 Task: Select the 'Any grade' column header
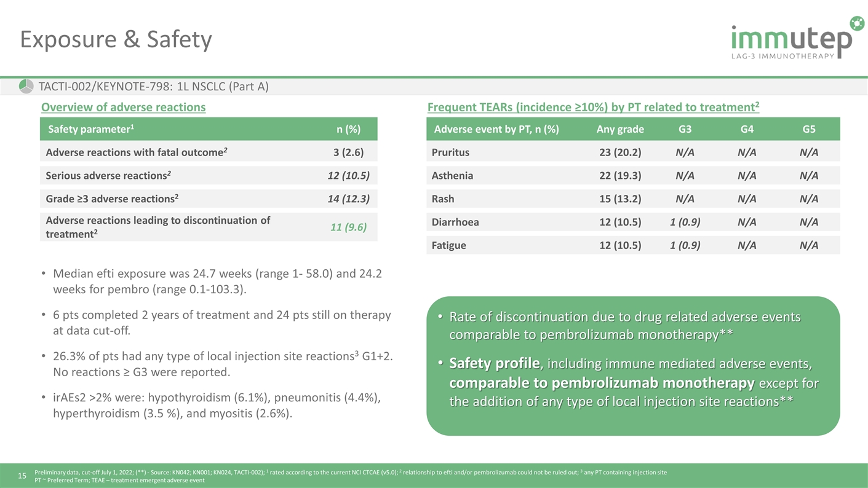(620, 129)
